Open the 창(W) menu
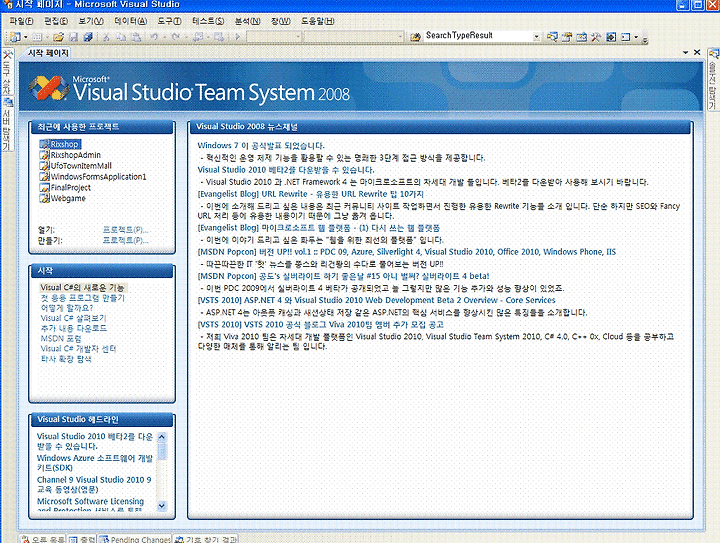This screenshot has height=543, width=720. (281, 21)
